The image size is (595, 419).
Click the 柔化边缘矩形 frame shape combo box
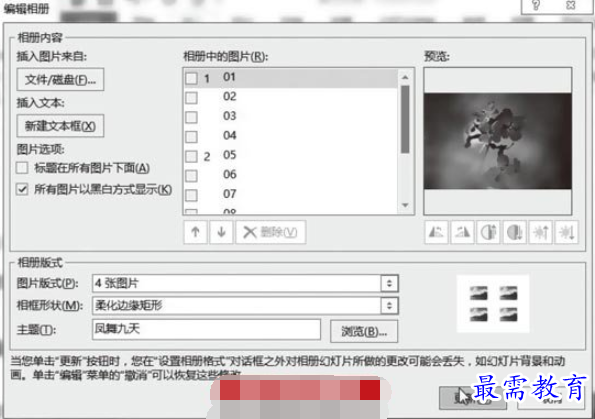tap(245, 306)
